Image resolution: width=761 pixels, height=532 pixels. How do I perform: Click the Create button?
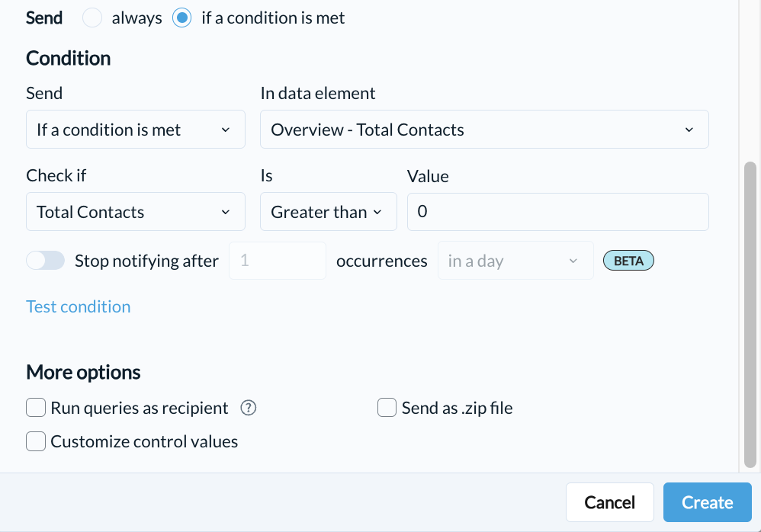pyautogui.click(x=707, y=502)
